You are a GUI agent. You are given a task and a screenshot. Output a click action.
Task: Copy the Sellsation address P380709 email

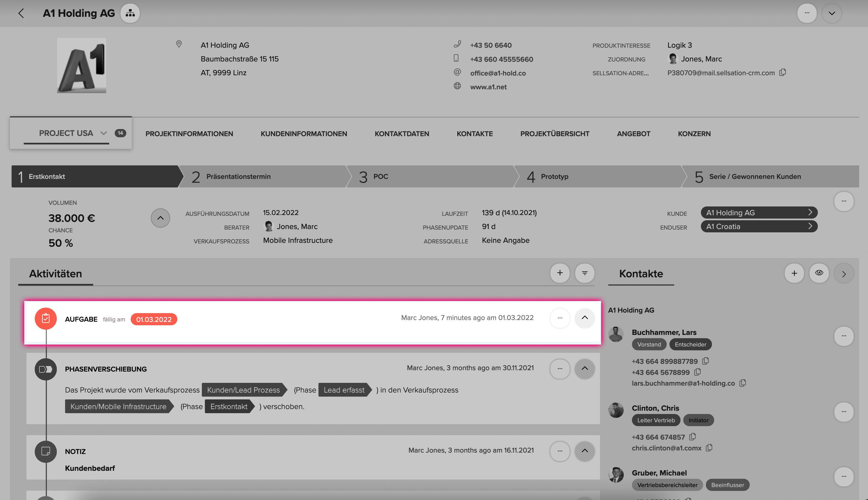783,72
